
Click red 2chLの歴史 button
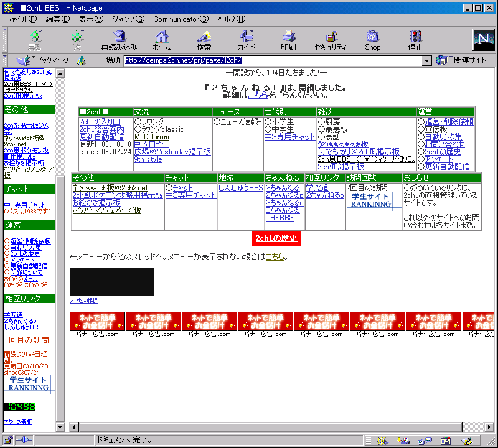click(276, 238)
